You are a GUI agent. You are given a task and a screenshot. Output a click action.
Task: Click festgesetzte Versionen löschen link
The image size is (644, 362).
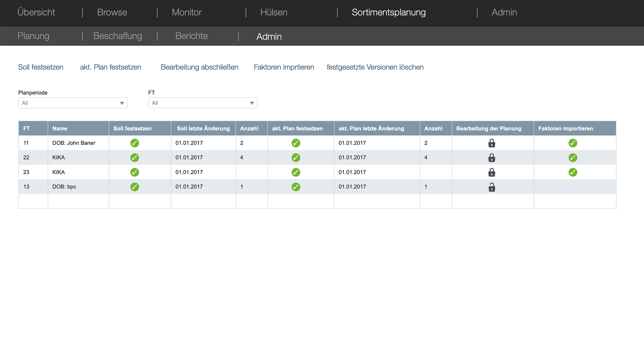(375, 67)
